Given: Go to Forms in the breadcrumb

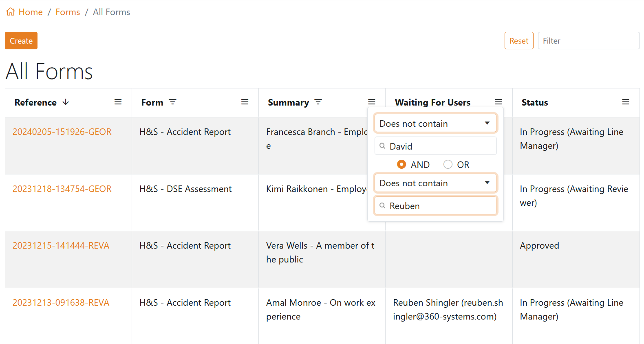Looking at the screenshot, I should (68, 12).
